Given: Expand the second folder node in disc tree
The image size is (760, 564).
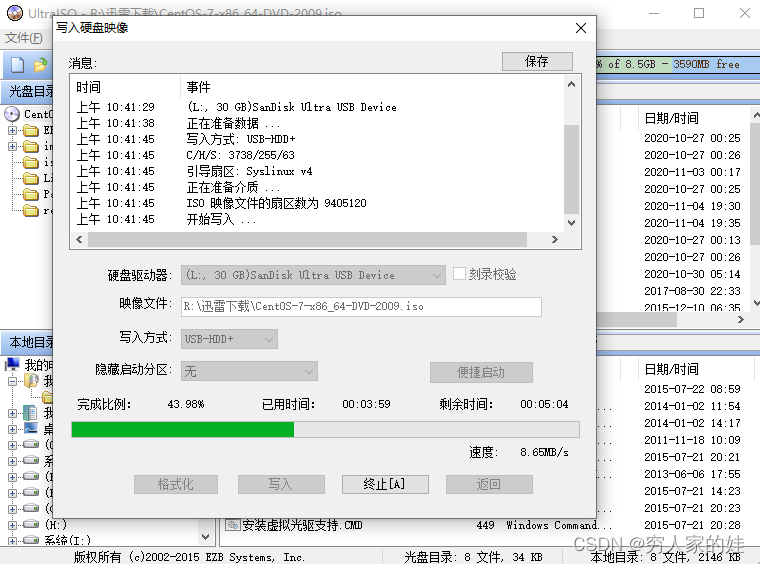Looking at the screenshot, I should (12, 146).
